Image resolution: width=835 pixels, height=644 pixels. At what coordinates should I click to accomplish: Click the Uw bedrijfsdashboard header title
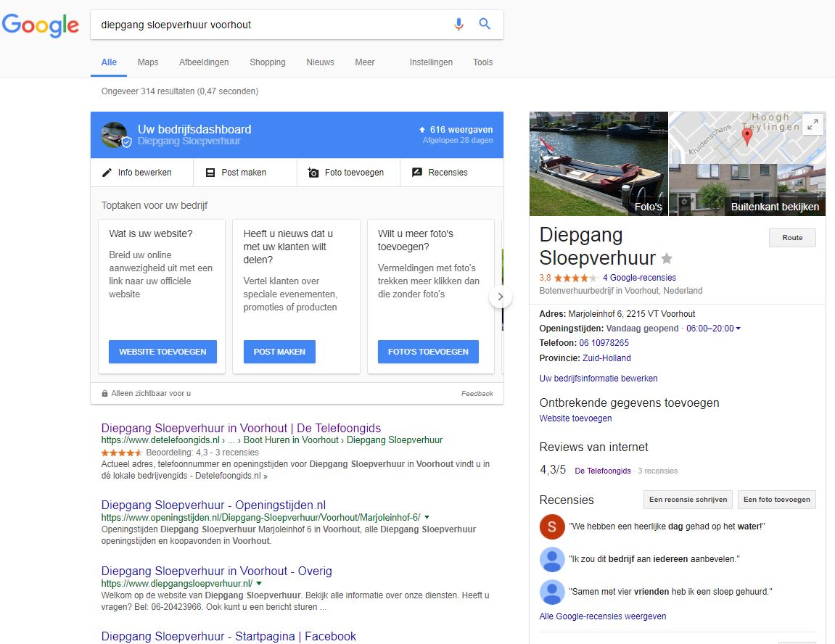(194, 129)
